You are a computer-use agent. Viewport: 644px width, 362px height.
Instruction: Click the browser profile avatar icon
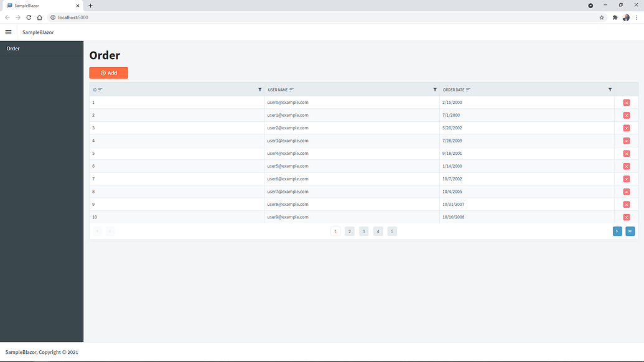click(x=626, y=17)
